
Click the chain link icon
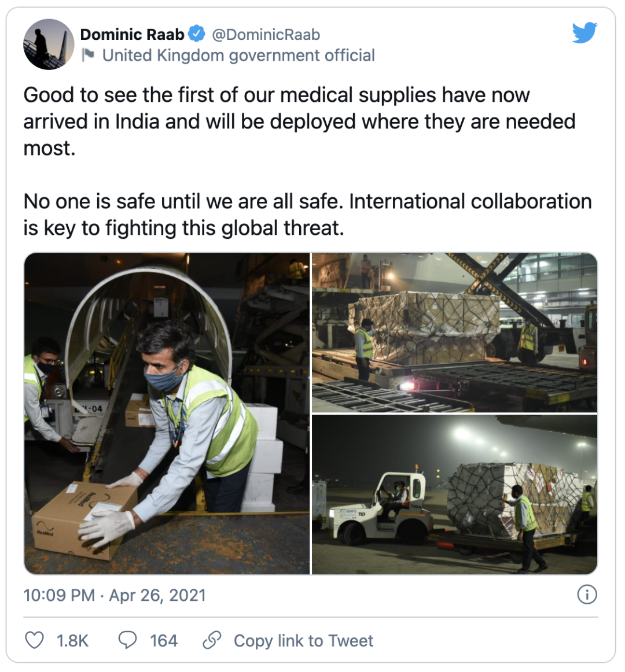[x=212, y=640]
